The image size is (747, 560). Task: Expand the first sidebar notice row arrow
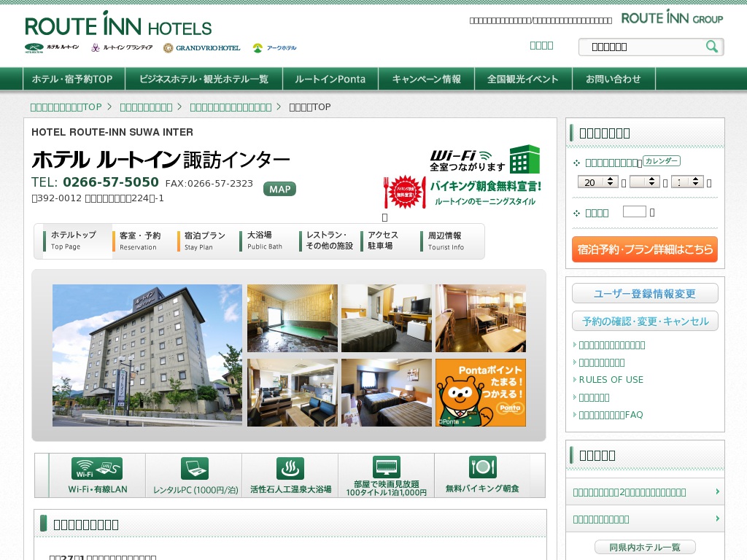(718, 491)
